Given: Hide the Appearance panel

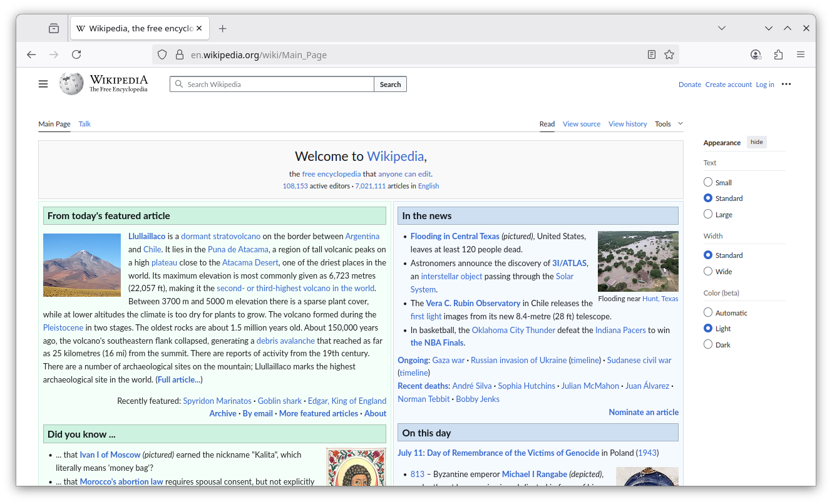Looking at the screenshot, I should coord(757,142).
